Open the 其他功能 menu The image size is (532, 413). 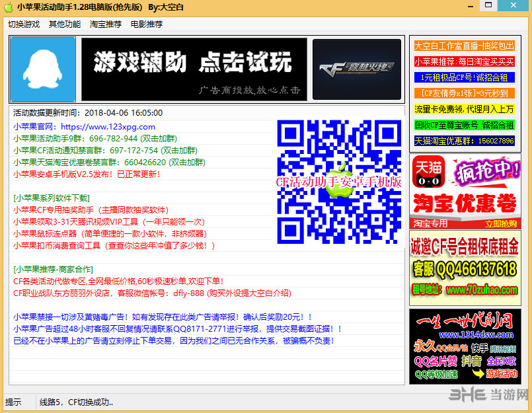point(65,24)
